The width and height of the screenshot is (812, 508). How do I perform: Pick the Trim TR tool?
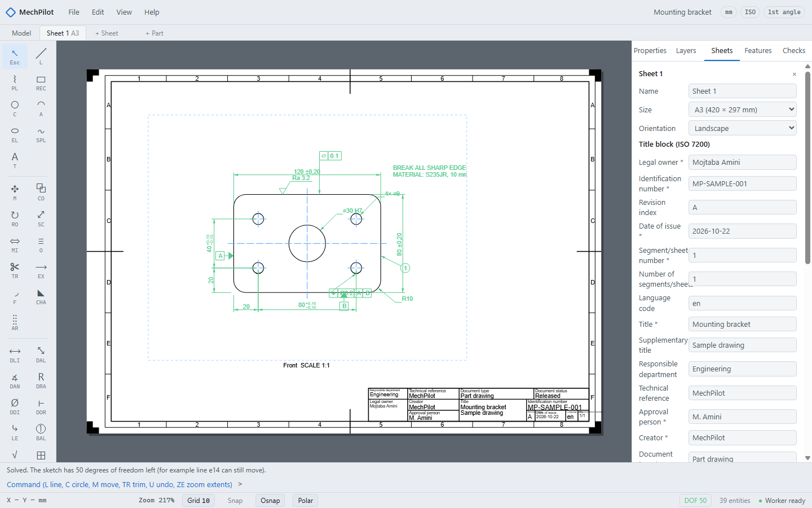point(15,271)
